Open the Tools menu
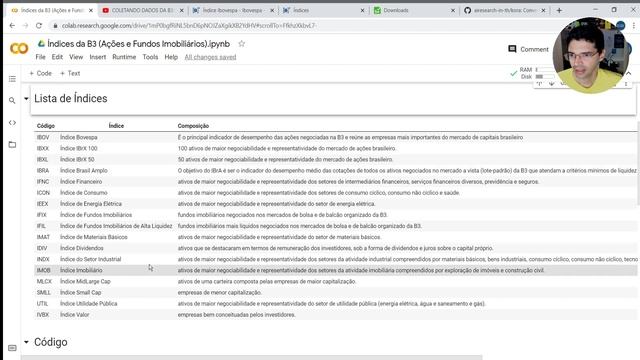The width and height of the screenshot is (640, 360). tap(150, 57)
